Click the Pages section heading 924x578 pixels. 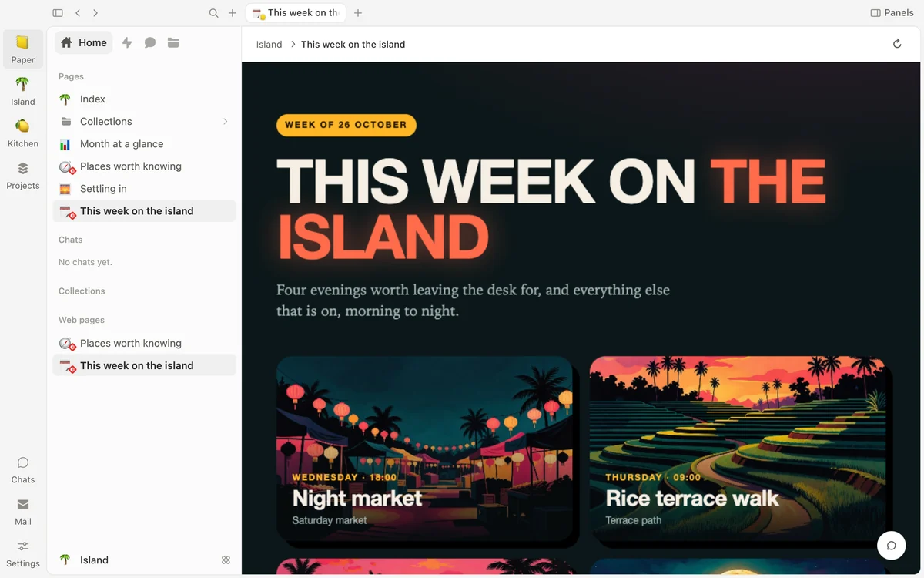click(x=71, y=77)
